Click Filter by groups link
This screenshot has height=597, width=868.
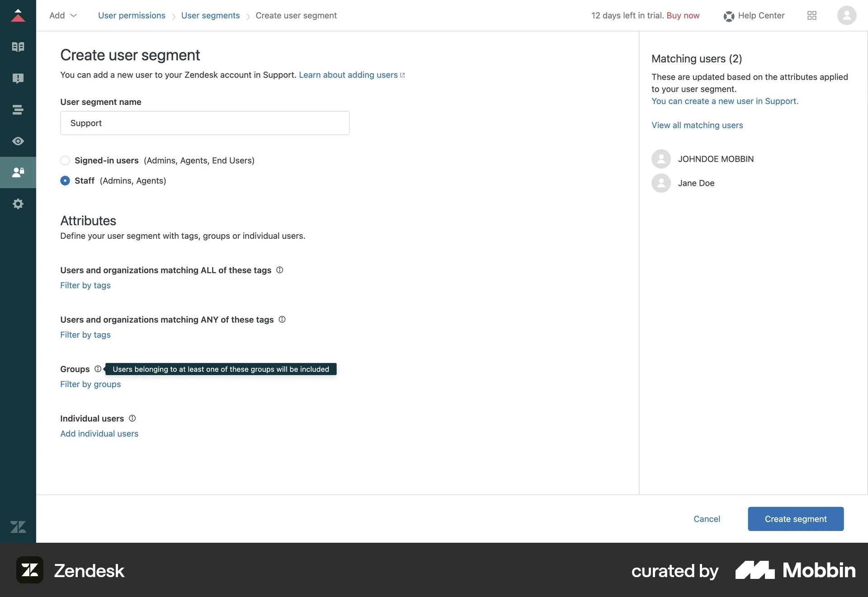point(90,384)
